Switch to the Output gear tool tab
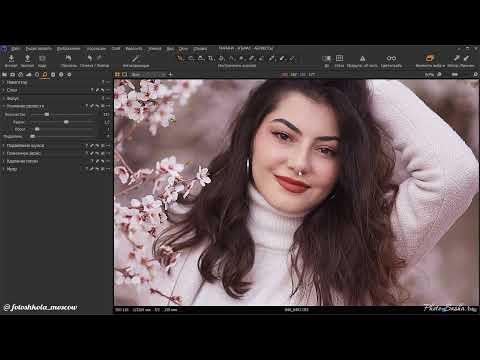The width and height of the screenshot is (480, 360). pos(69,75)
